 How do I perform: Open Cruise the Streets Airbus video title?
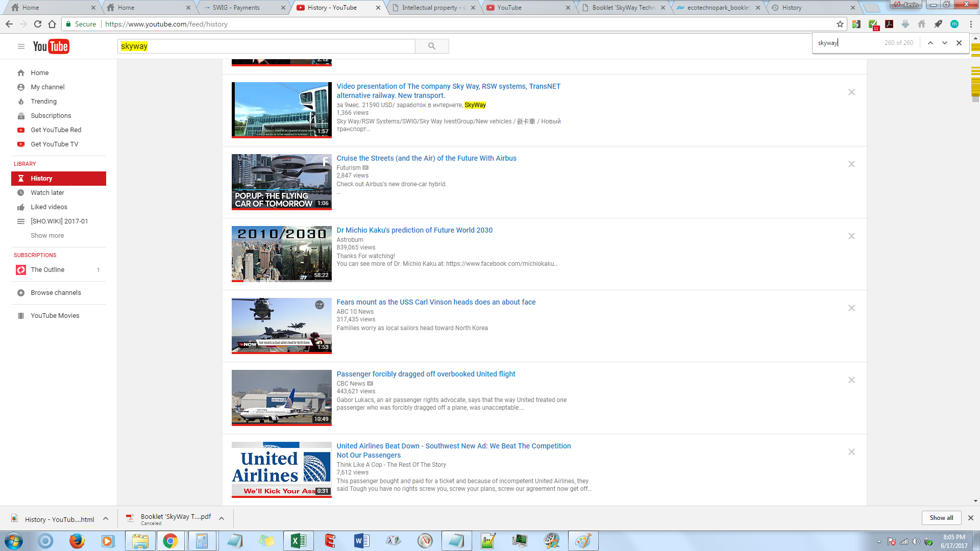426,158
